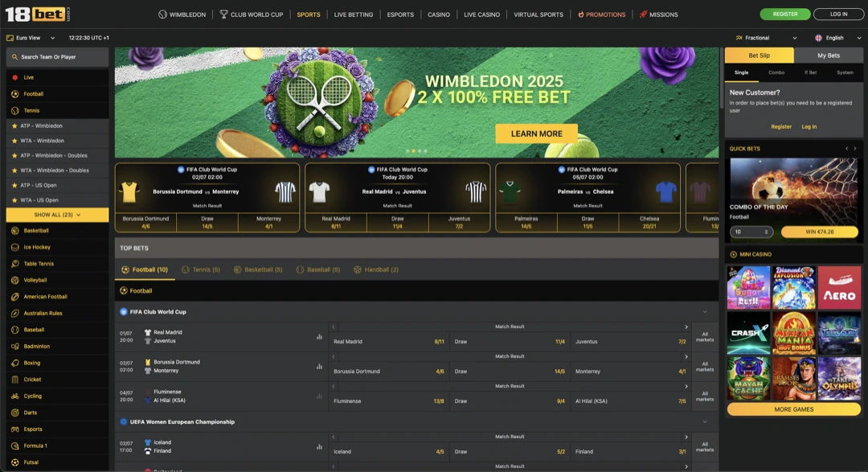
Task: Next market arrow for Real Madrid match
Action: (x=686, y=326)
